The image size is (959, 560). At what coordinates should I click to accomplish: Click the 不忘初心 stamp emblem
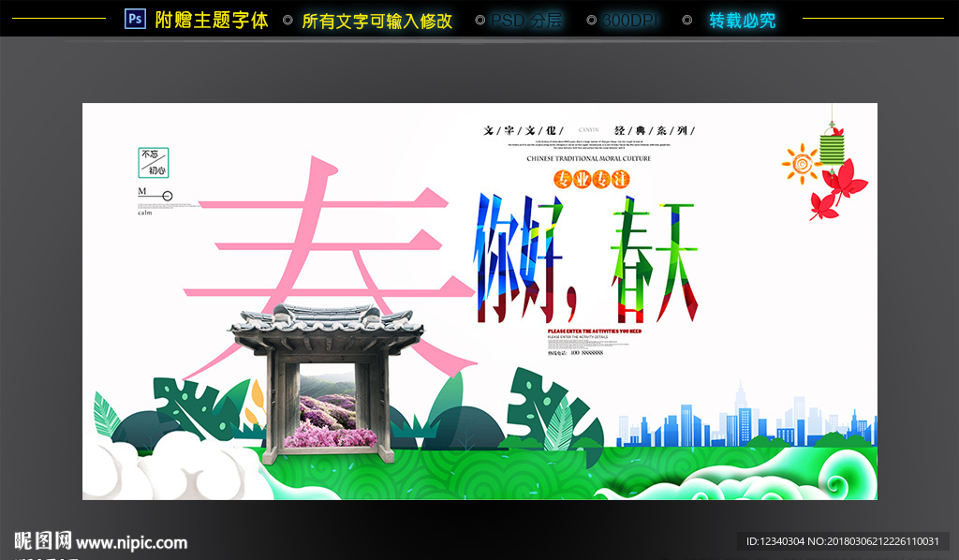point(155,161)
